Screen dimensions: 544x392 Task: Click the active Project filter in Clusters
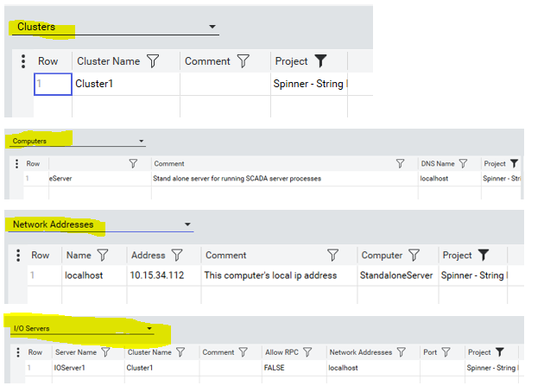pos(320,61)
